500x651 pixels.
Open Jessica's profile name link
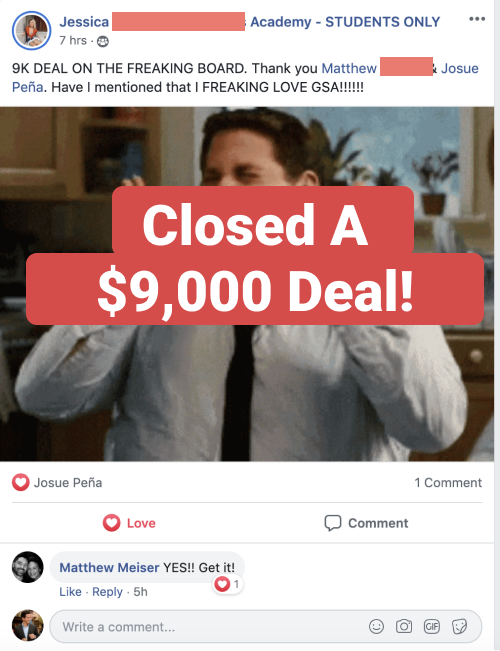pyautogui.click(x=84, y=22)
